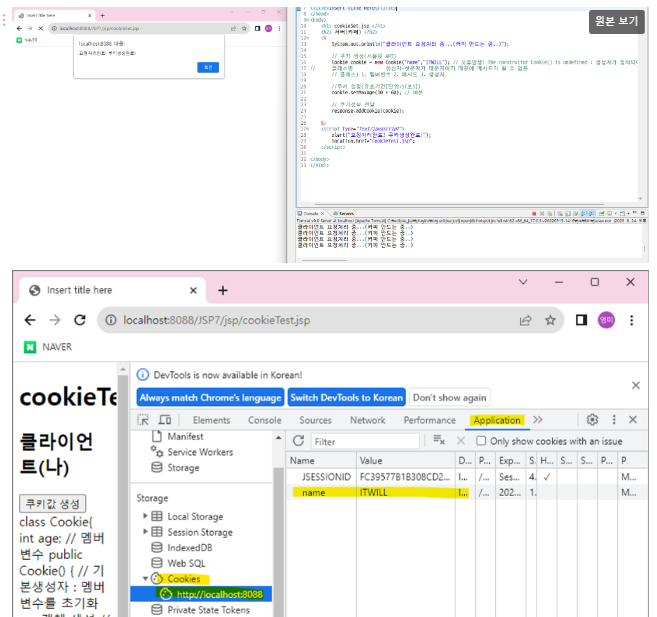Refresh the cookies table
Viewport: 657px width, 617px height.
(298, 441)
